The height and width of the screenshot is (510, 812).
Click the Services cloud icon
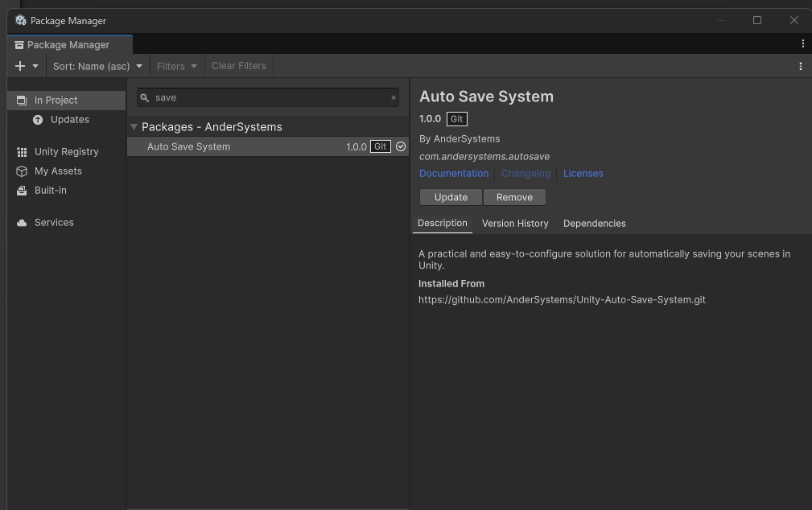(22, 223)
